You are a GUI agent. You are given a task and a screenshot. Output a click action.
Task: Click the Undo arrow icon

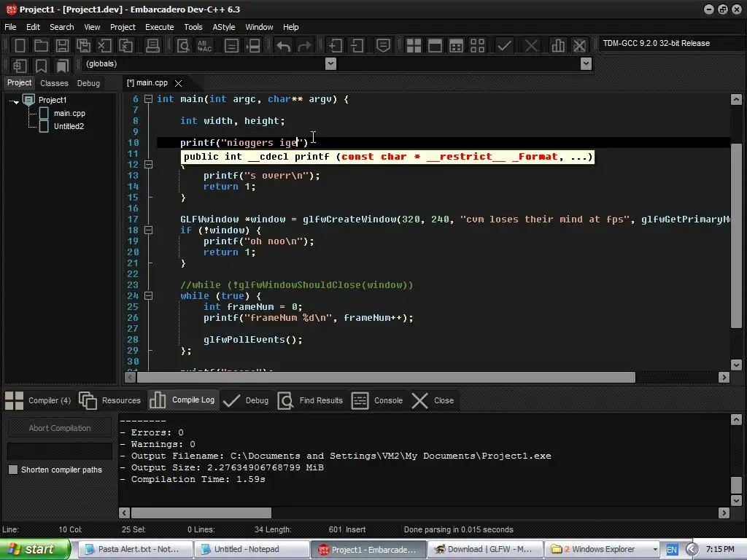(284, 46)
